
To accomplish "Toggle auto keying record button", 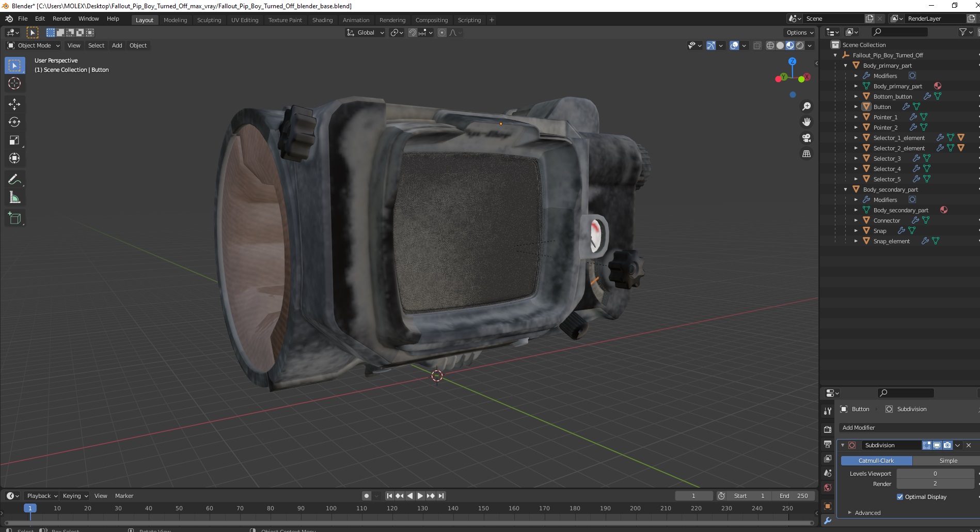I will 367,496.
